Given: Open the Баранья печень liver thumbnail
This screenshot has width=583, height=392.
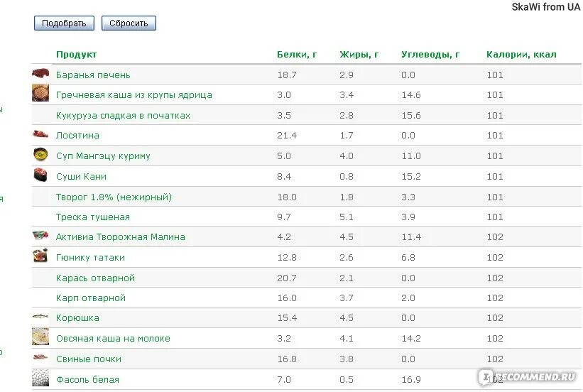Looking at the screenshot, I should (40, 74).
